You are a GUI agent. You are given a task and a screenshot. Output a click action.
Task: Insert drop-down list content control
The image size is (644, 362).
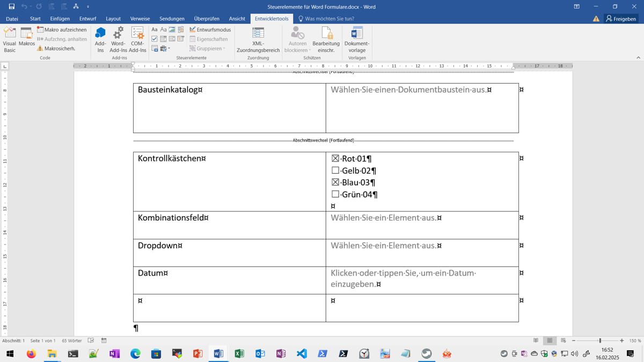[x=172, y=39]
